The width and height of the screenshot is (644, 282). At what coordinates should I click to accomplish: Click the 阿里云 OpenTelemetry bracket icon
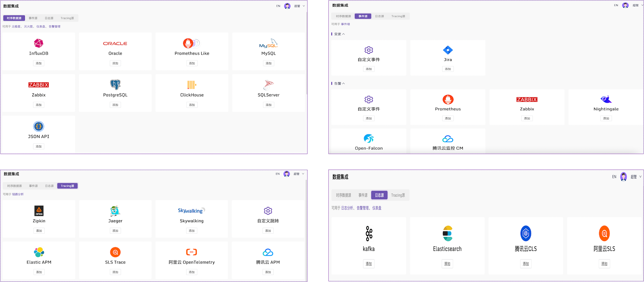[x=192, y=252]
